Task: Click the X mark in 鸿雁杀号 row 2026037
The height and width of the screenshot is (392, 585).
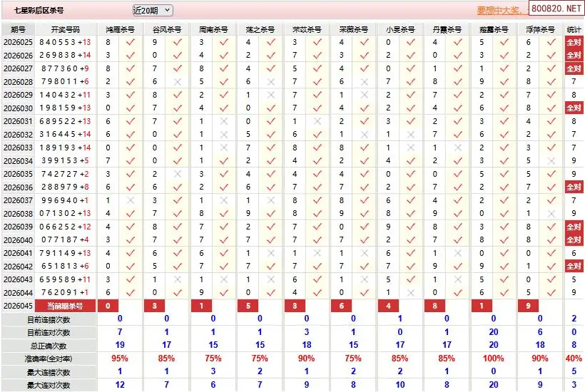Action: point(130,200)
